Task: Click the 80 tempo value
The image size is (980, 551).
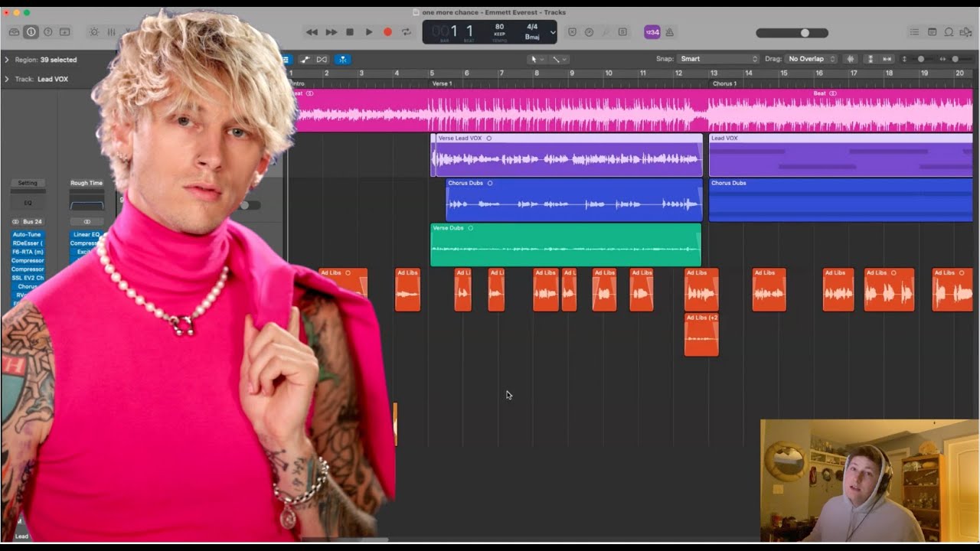Action: point(499,27)
